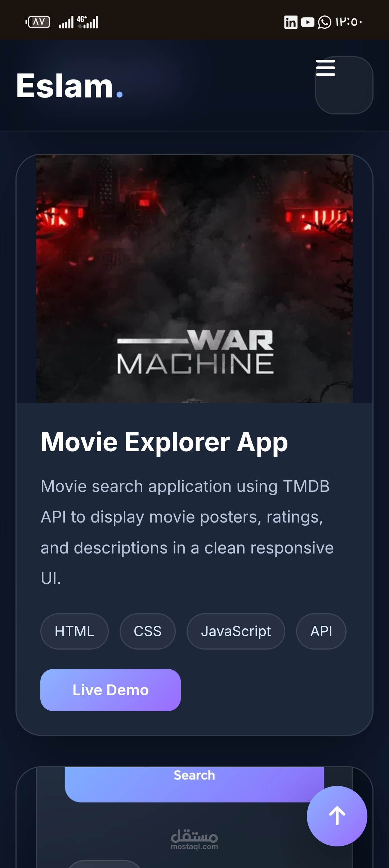Click the Eslam logo text
The image size is (389, 868).
point(70,86)
